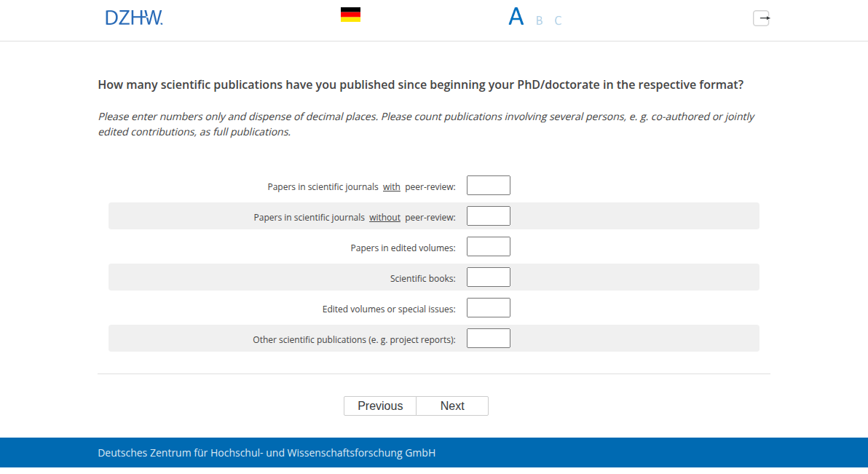
Task: Continue with the Next button
Action: 452,406
